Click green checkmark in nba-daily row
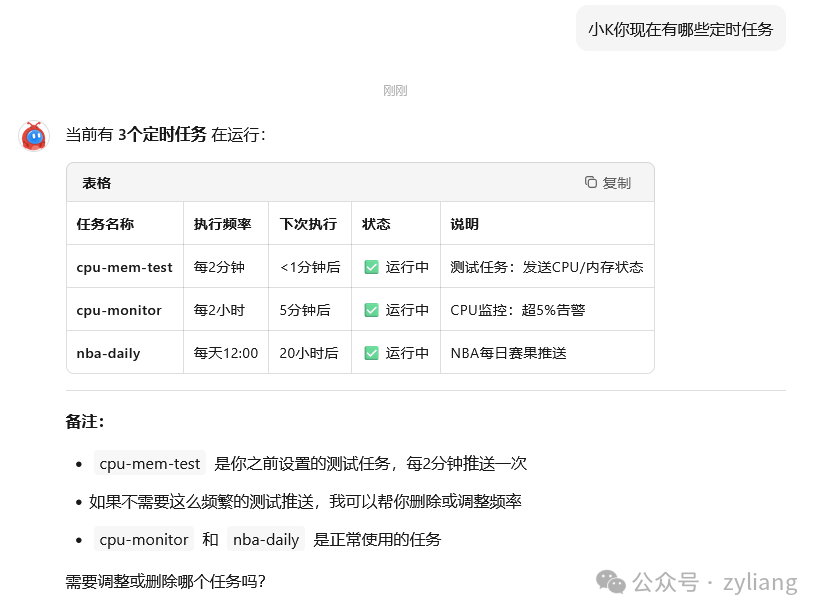 click(x=372, y=353)
